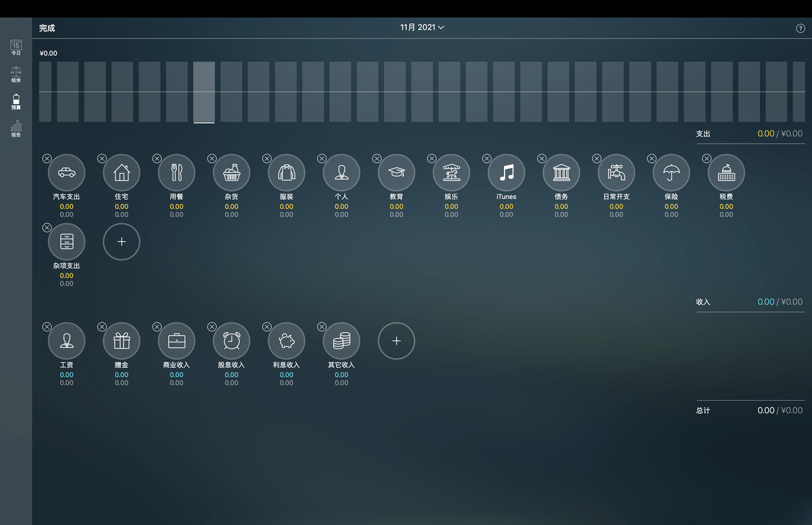Image resolution: width=812 pixels, height=525 pixels.
Task: Select the 日常开支 faucet icon
Action: pos(617,173)
